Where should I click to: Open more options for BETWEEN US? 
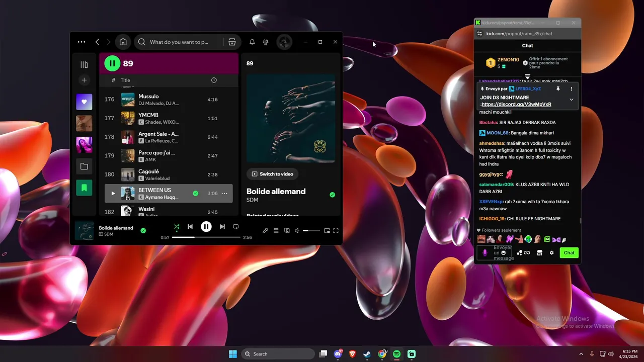click(x=224, y=194)
